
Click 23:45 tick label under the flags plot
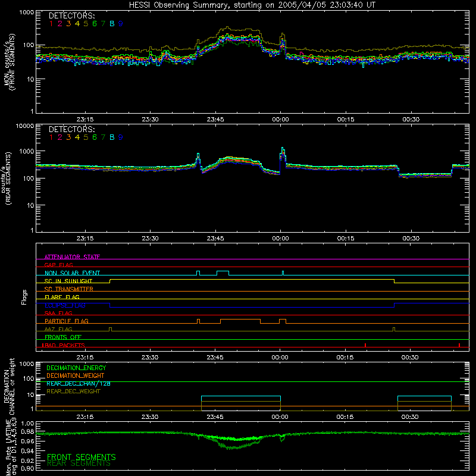(x=215, y=358)
